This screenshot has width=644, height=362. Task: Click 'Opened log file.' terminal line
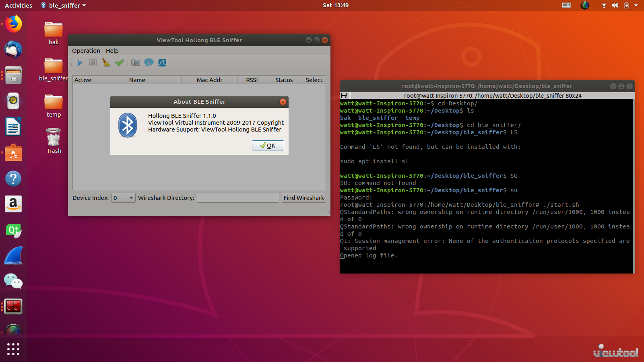pyautogui.click(x=369, y=255)
